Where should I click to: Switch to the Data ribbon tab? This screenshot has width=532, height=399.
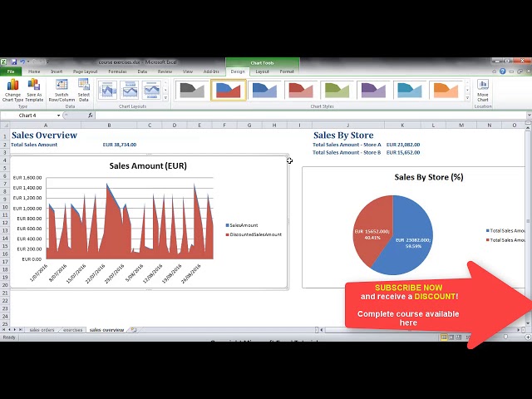tap(142, 71)
